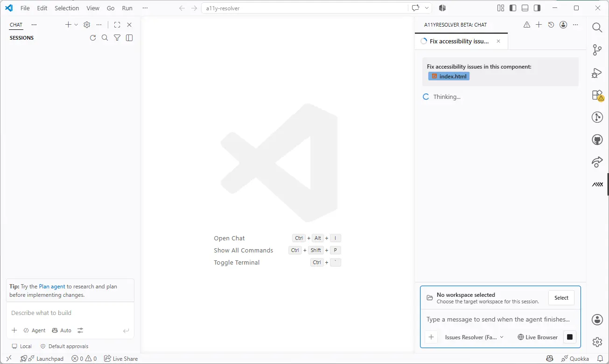Stop the running agent with square button

tap(570, 337)
